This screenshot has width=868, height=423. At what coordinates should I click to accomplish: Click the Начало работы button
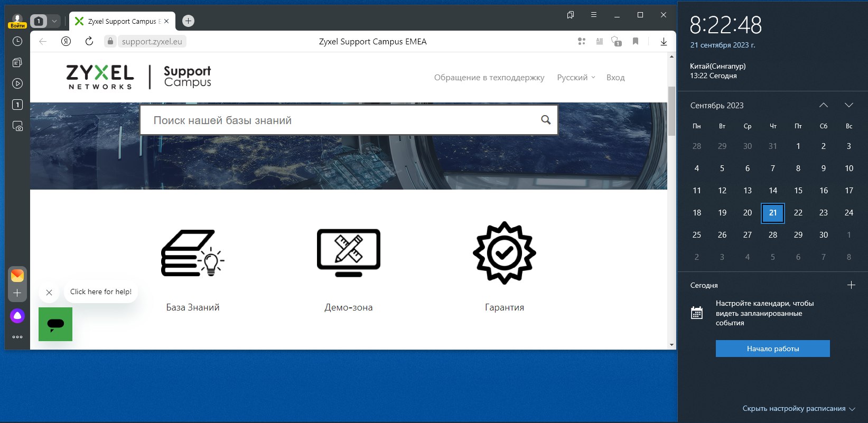[x=773, y=349]
